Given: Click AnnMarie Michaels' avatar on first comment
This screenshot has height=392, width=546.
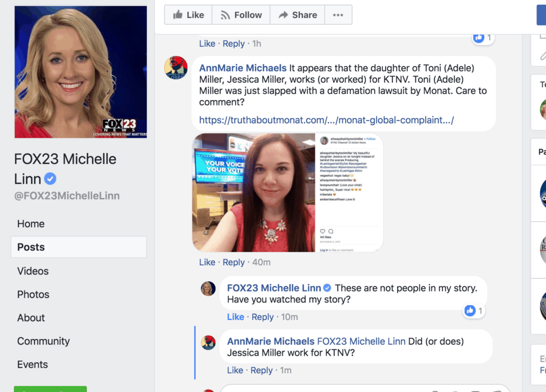Looking at the screenshot, I should tap(176, 68).
